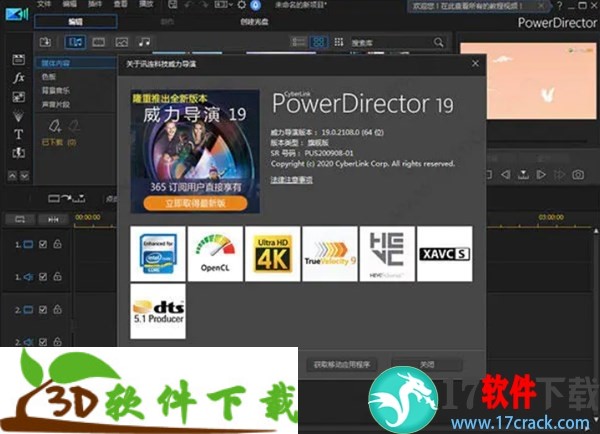Screen dimensions: 600x434
Task: Toggle the audio track 1 enable checkbox
Action: tap(43, 277)
